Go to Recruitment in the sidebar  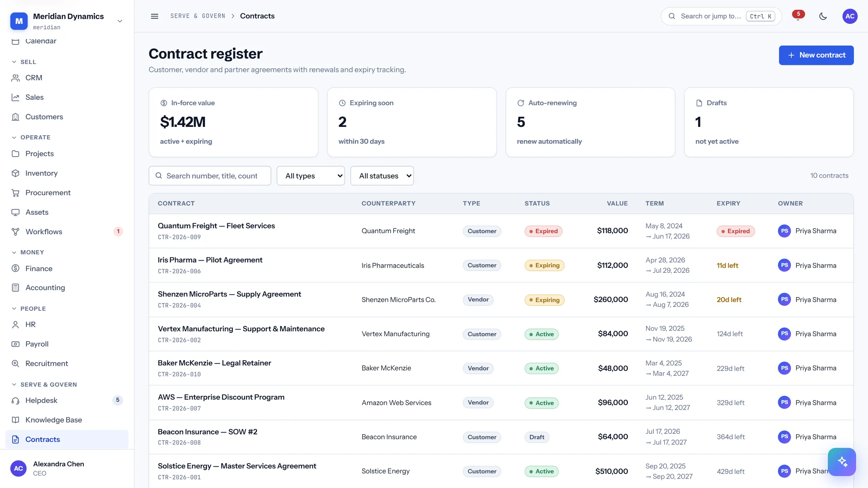pyautogui.click(x=67, y=364)
